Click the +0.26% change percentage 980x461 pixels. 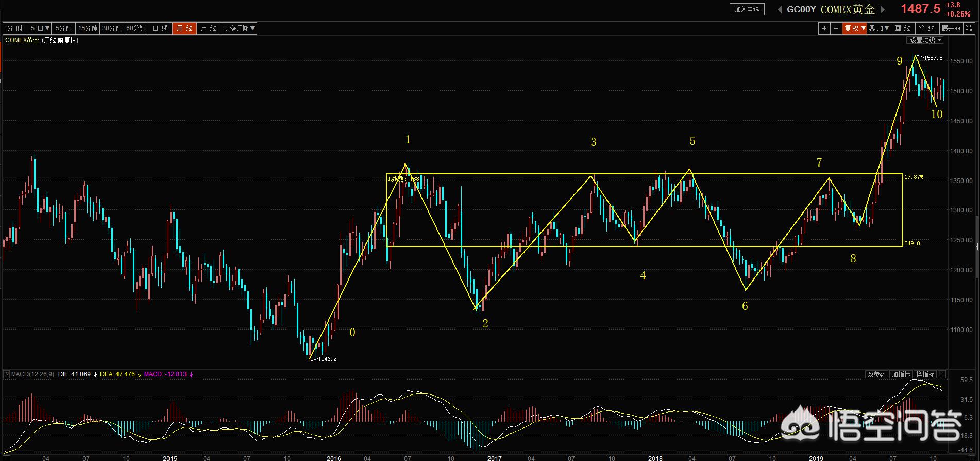(x=958, y=14)
